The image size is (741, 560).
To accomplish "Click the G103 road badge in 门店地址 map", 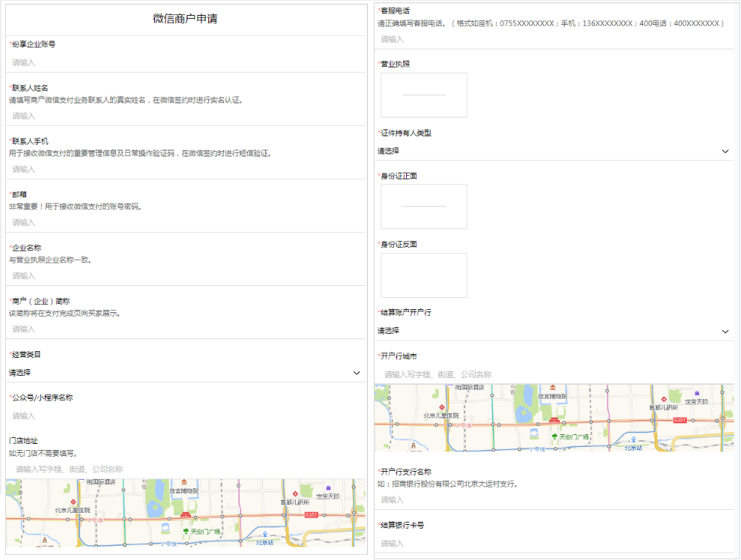I will [x=311, y=514].
